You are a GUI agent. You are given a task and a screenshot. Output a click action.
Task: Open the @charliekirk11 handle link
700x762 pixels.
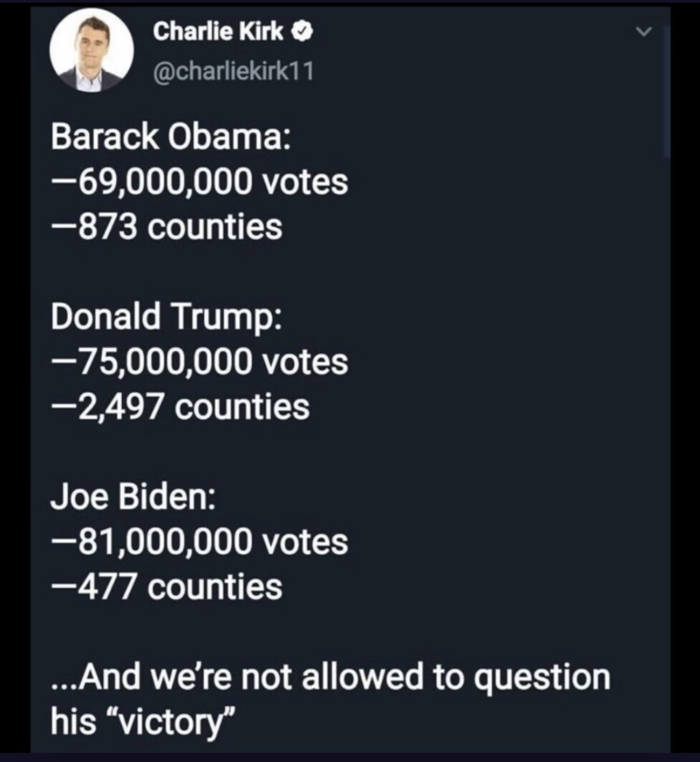click(x=233, y=70)
